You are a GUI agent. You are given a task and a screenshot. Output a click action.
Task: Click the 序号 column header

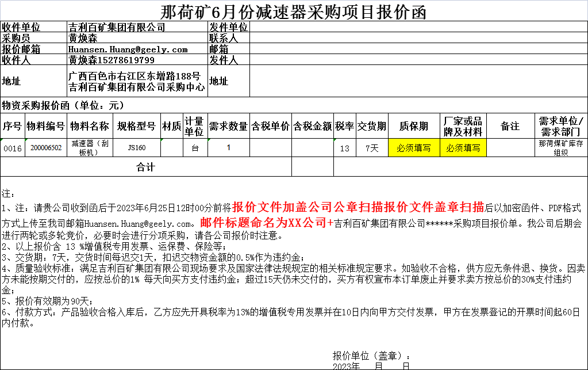pos(13,126)
